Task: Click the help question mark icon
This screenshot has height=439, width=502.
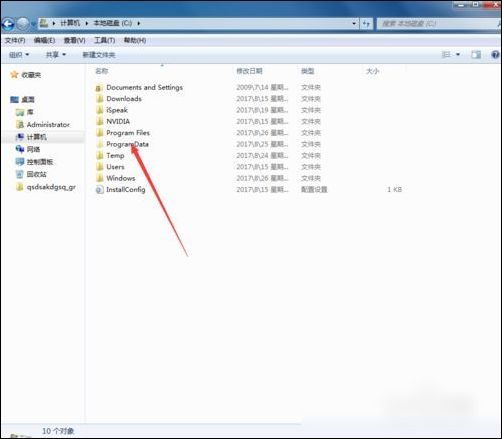Action: pos(495,55)
